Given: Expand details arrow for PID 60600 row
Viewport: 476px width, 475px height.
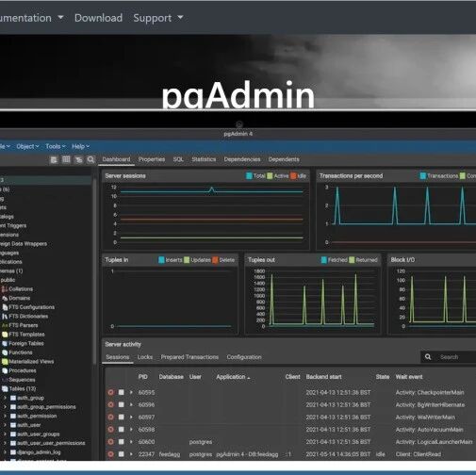Looking at the screenshot, I should click(131, 442).
